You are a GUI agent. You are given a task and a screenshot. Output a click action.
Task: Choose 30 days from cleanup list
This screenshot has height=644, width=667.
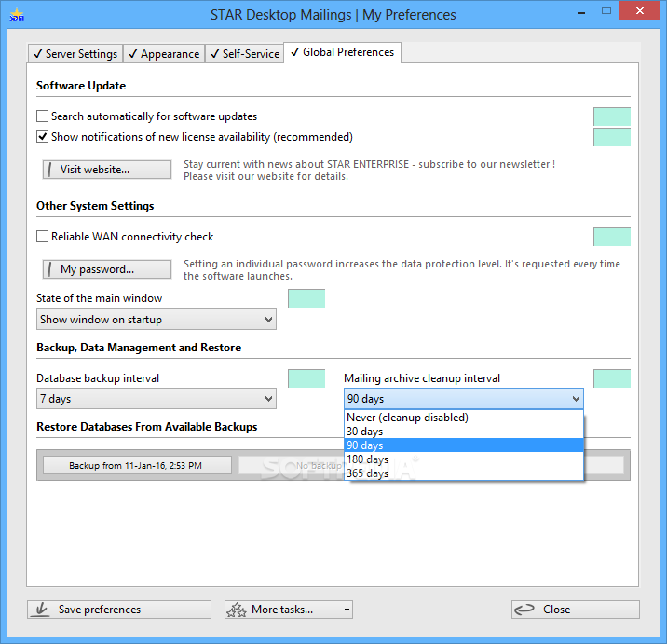[x=464, y=432]
